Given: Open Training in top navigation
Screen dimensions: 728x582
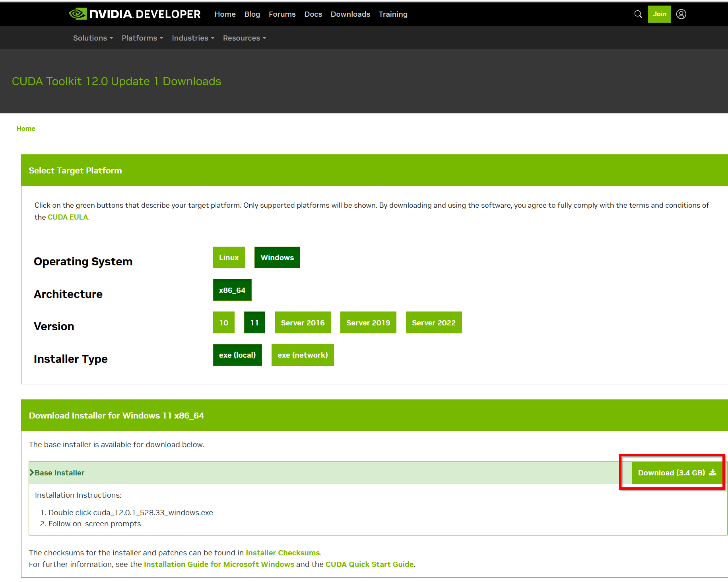Looking at the screenshot, I should (393, 14).
